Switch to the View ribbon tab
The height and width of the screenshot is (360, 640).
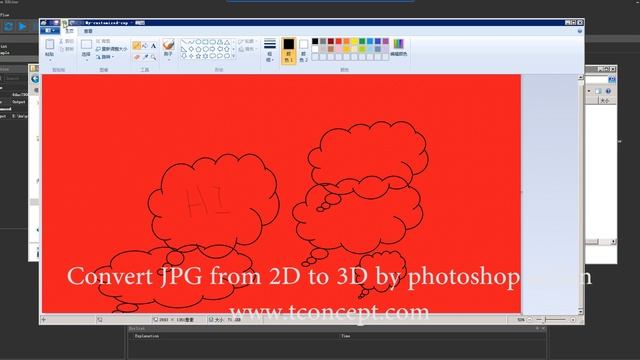88,31
